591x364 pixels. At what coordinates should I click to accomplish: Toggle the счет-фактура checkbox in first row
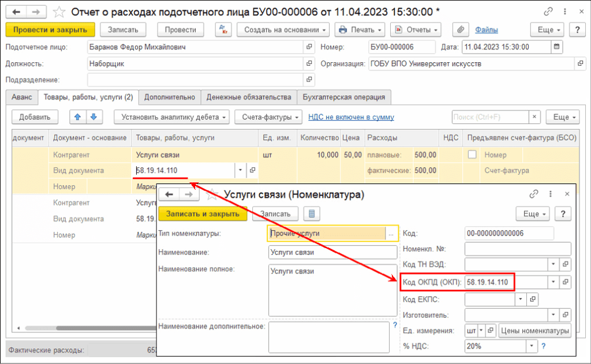tap(472, 155)
